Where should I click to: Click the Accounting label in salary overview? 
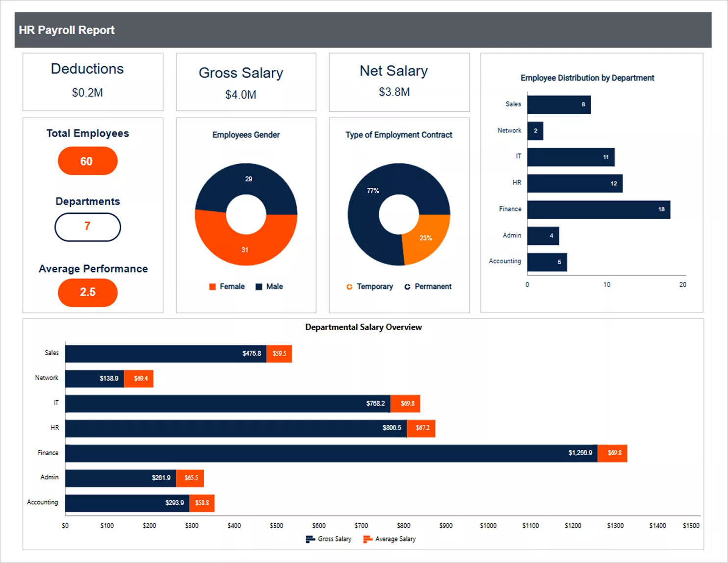point(43,502)
